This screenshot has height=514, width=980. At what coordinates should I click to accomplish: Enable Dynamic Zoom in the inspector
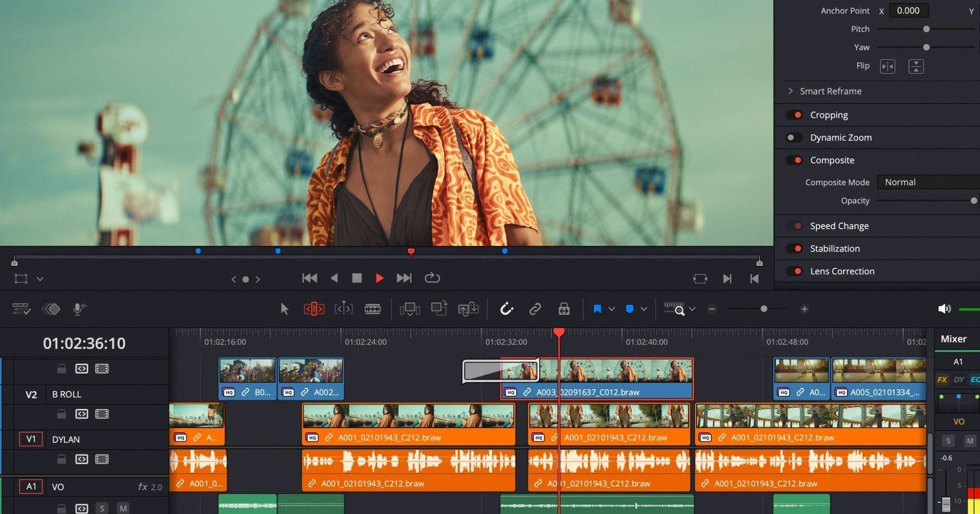793,138
